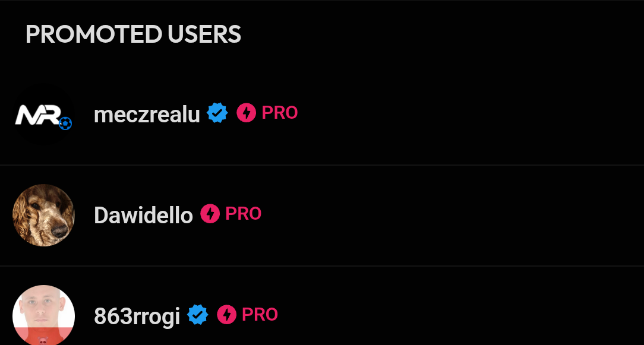Select the PRO label beside 863rrogi
Image resolution: width=644 pixels, height=345 pixels.
(260, 315)
